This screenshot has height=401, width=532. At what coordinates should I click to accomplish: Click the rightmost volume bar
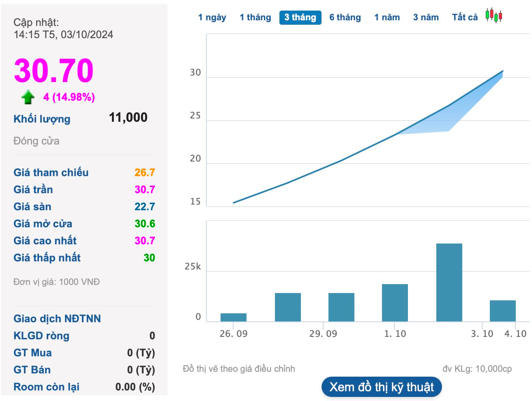pyautogui.click(x=502, y=310)
